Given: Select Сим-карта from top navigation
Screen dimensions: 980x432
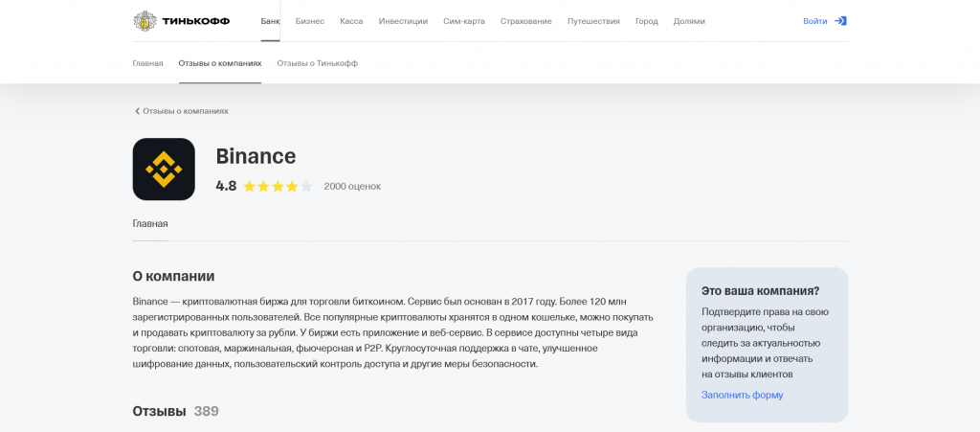Looking at the screenshot, I should pos(464,20).
